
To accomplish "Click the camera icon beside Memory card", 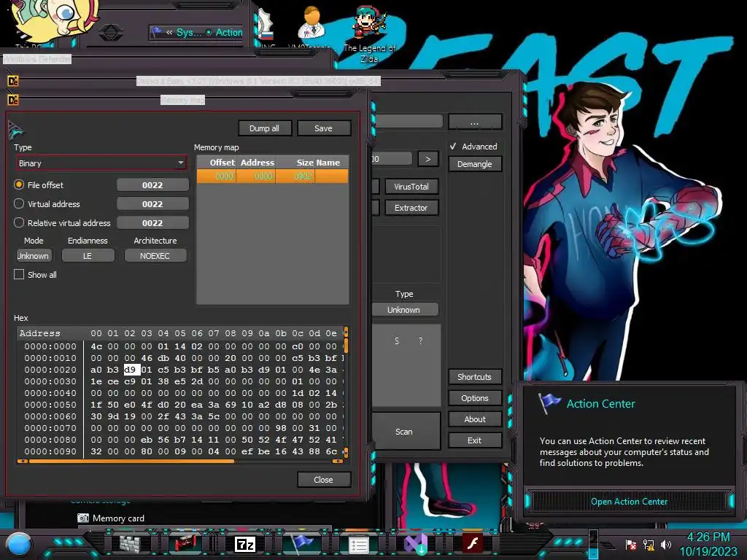I will pos(83,518).
